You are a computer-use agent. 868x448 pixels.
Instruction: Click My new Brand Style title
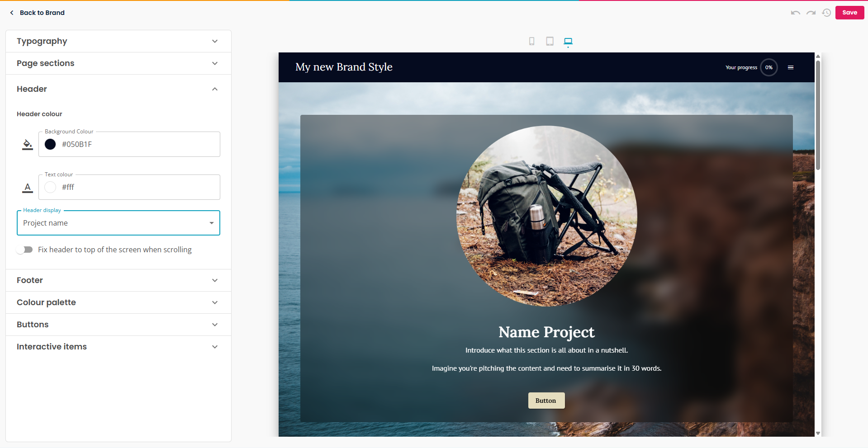pos(344,67)
